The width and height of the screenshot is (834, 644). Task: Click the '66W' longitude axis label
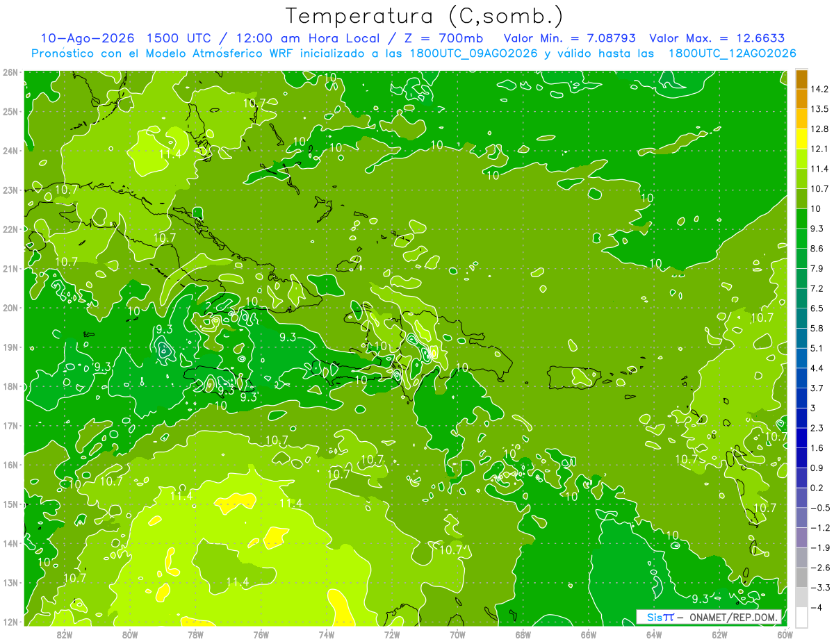[x=589, y=635]
